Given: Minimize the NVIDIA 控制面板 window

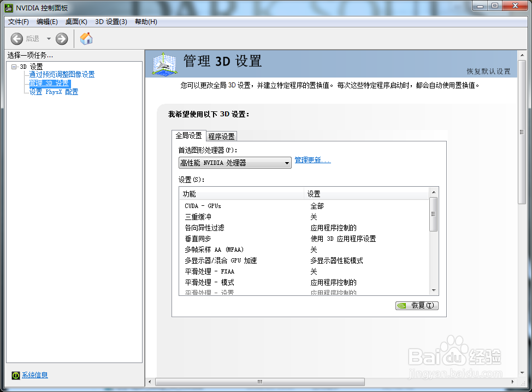Looking at the screenshot, I should [480, 6].
